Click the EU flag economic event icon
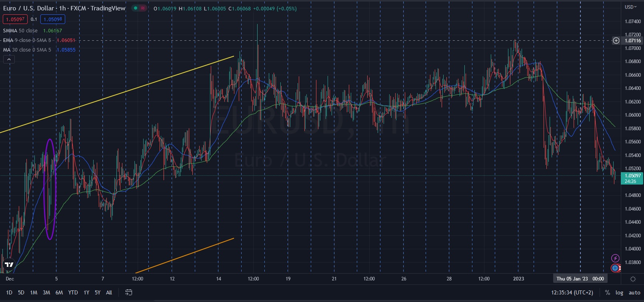644x302 pixels. pos(615,268)
